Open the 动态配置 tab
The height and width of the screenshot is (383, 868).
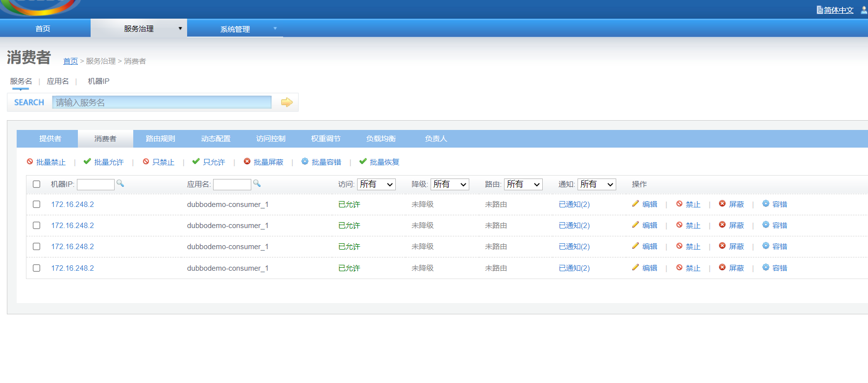pyautogui.click(x=216, y=139)
